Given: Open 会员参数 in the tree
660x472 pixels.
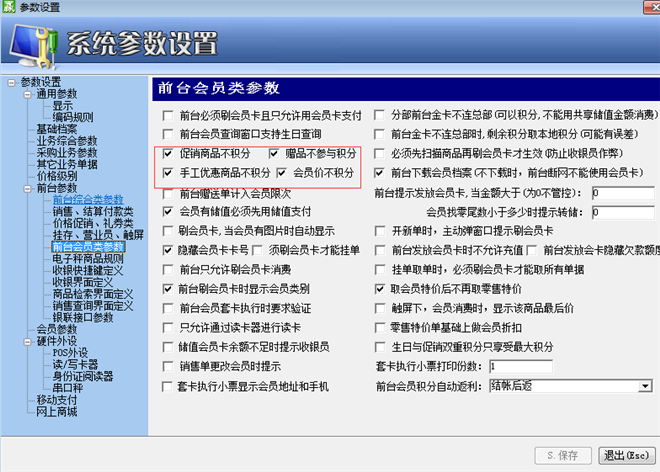Looking at the screenshot, I should (57, 329).
